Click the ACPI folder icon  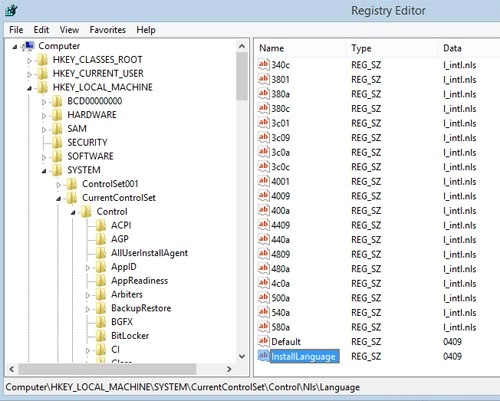(x=101, y=226)
